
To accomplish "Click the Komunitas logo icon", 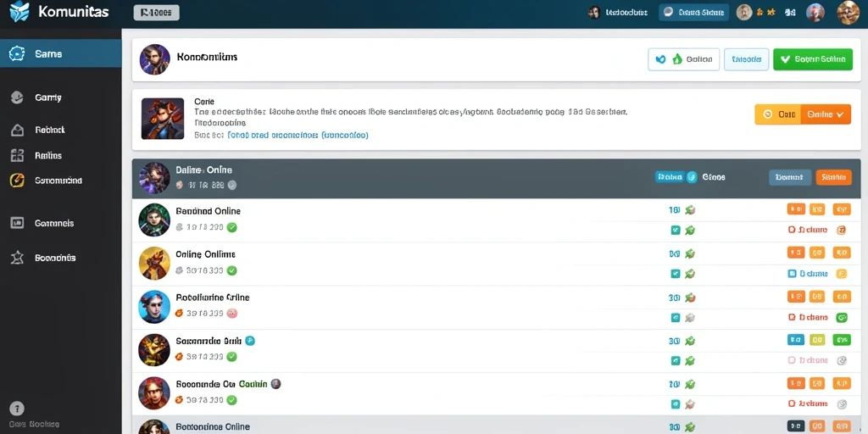I will coord(19,12).
